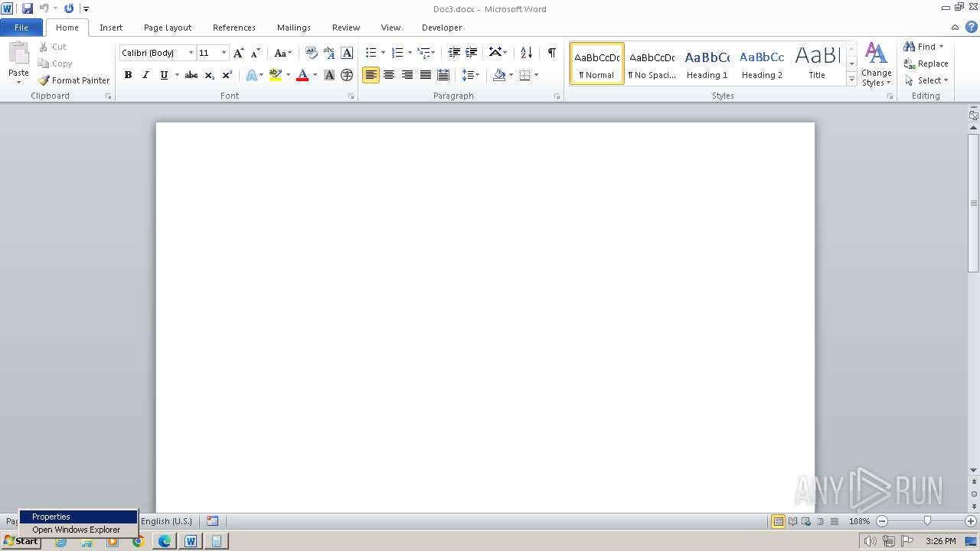Open the font size dropdown
The image size is (980, 551).
click(224, 53)
